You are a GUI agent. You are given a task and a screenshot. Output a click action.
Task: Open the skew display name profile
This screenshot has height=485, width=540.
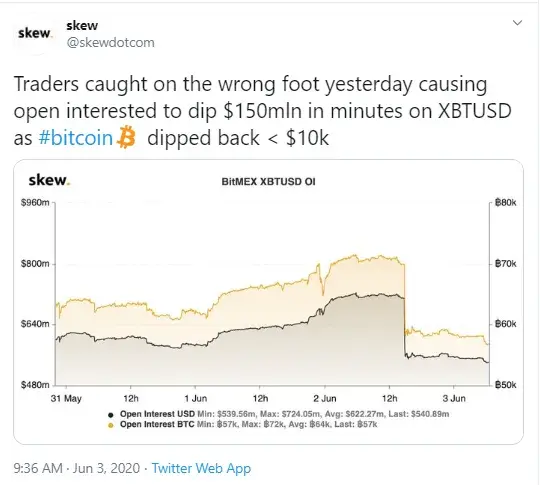pyautogui.click(x=82, y=25)
